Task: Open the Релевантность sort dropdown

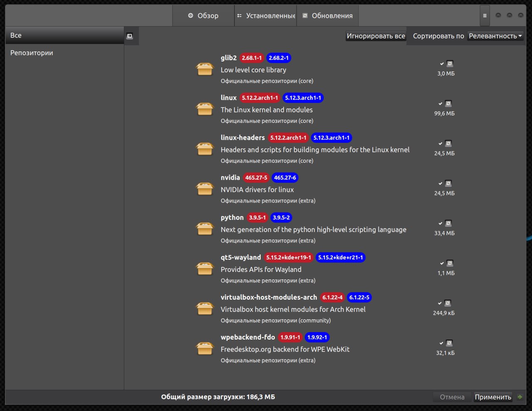Action: tap(495, 36)
